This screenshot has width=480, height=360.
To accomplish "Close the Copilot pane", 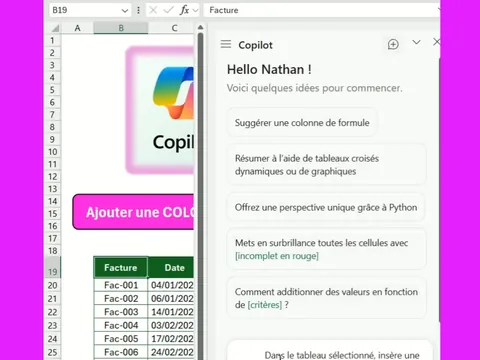I will click(x=436, y=42).
